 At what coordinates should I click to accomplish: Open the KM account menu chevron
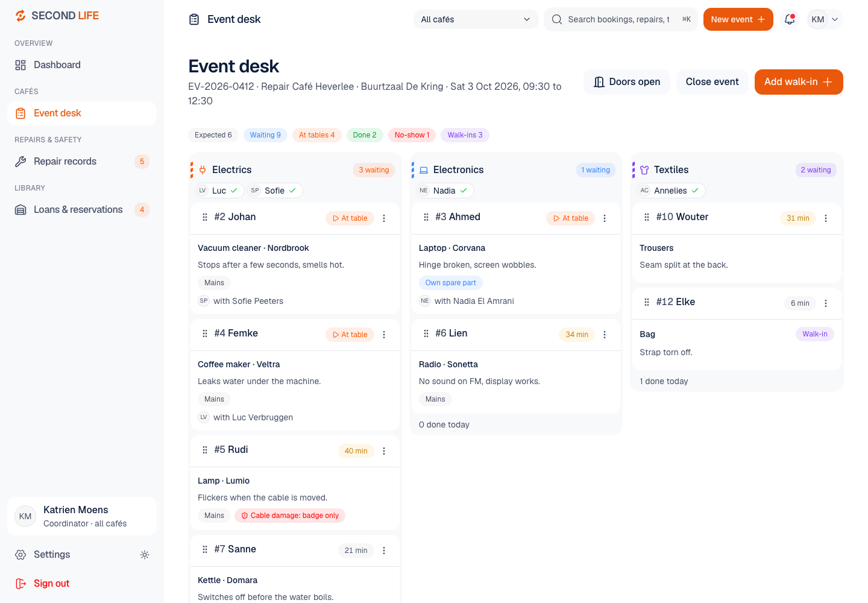(835, 19)
